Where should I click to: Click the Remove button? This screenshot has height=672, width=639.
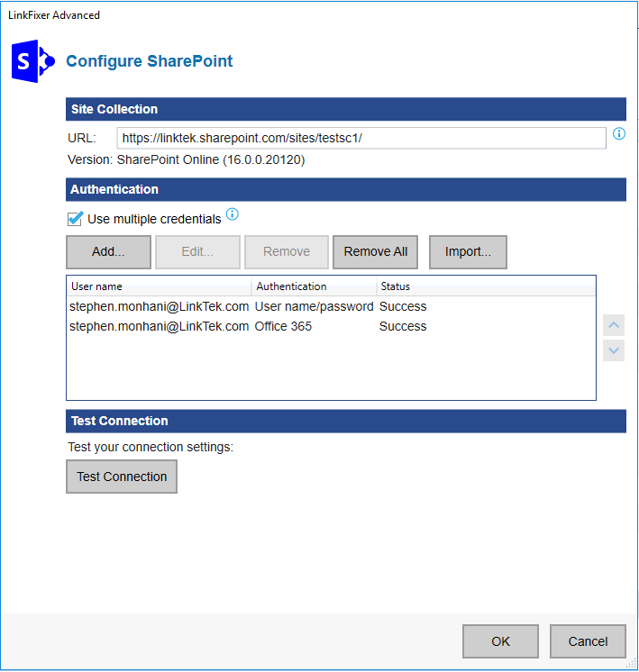pos(287,251)
